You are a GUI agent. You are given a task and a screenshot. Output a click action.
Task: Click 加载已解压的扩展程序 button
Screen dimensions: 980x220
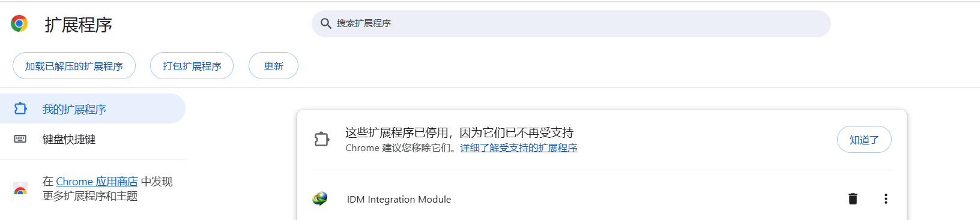[74, 66]
